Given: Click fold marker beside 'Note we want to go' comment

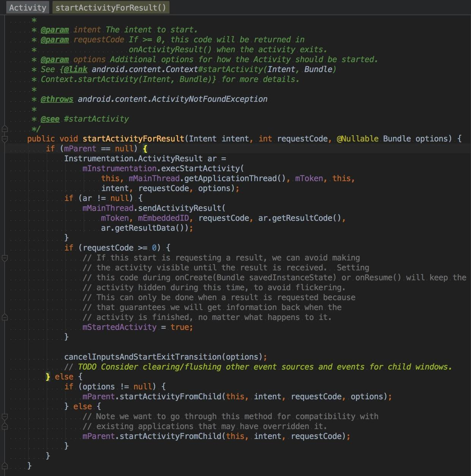Looking at the screenshot, I should (5, 417).
